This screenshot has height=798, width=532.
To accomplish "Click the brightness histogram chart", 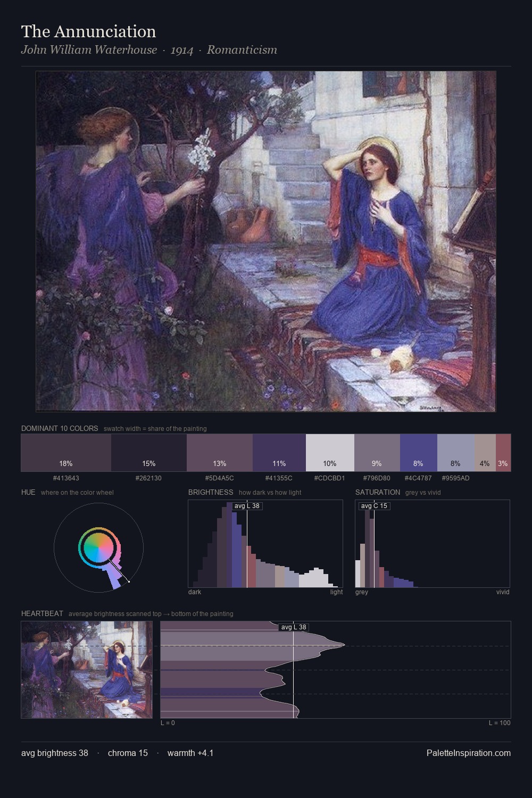I will tap(265, 544).
